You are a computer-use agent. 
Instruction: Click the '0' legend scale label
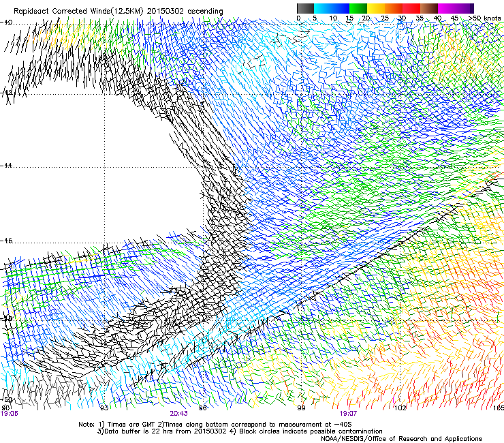coord(298,18)
